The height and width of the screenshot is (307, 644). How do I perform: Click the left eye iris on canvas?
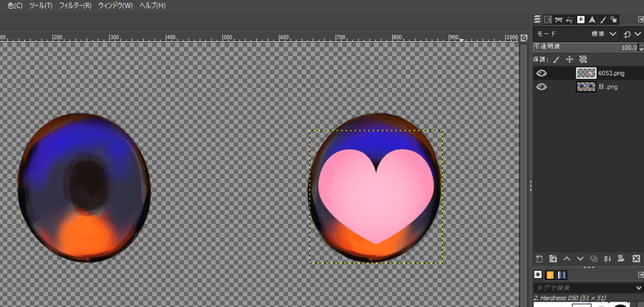coord(85,188)
